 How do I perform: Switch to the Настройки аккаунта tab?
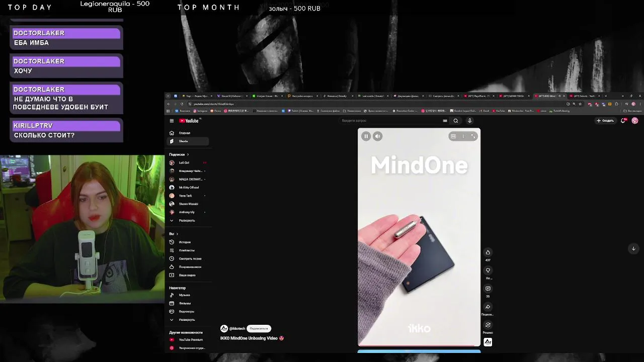pyautogui.click(x=302, y=96)
